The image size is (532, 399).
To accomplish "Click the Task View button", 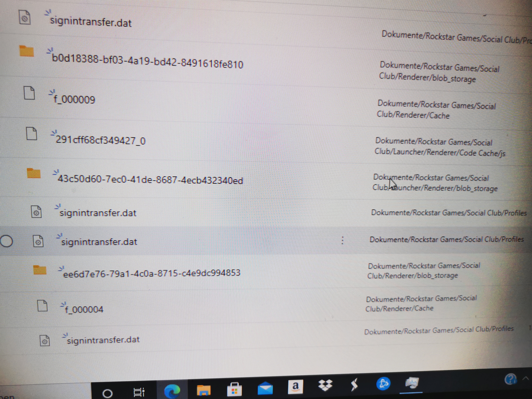I will (x=139, y=392).
